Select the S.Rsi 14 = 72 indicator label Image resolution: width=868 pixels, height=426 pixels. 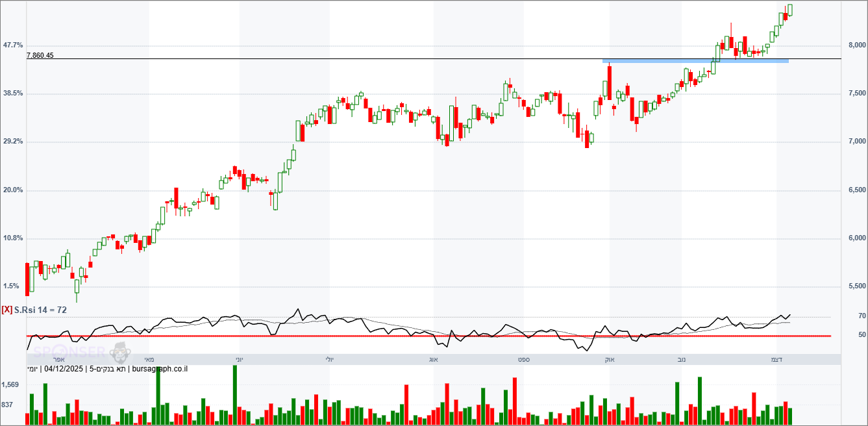[40, 310]
